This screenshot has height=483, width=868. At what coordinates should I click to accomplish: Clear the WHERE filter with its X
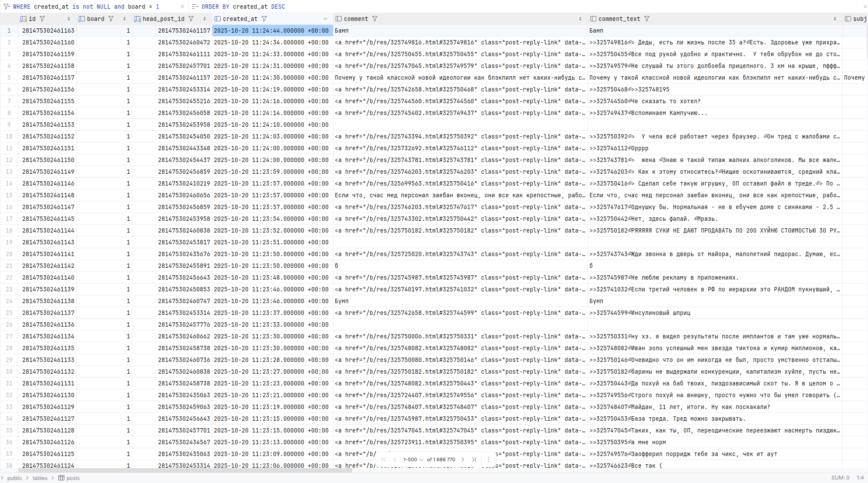click(x=182, y=7)
